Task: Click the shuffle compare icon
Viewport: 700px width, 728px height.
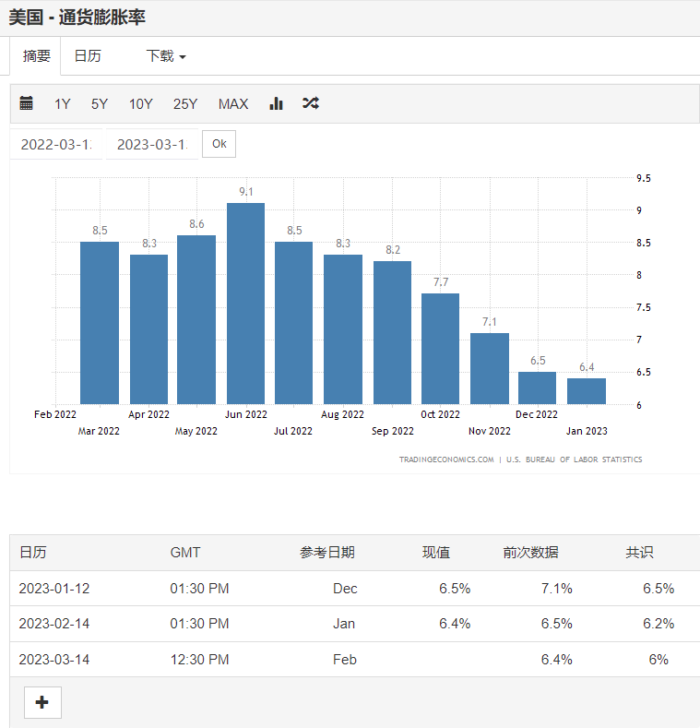Action: [x=311, y=103]
